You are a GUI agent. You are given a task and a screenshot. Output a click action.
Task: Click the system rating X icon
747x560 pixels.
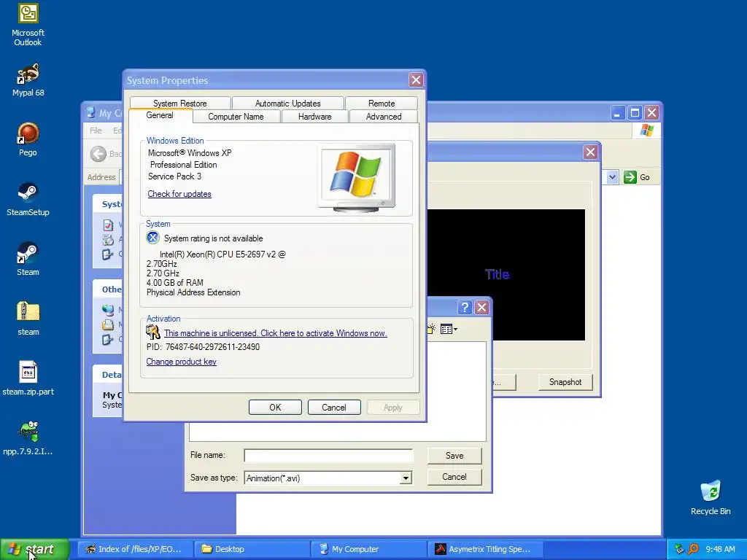[152, 237]
